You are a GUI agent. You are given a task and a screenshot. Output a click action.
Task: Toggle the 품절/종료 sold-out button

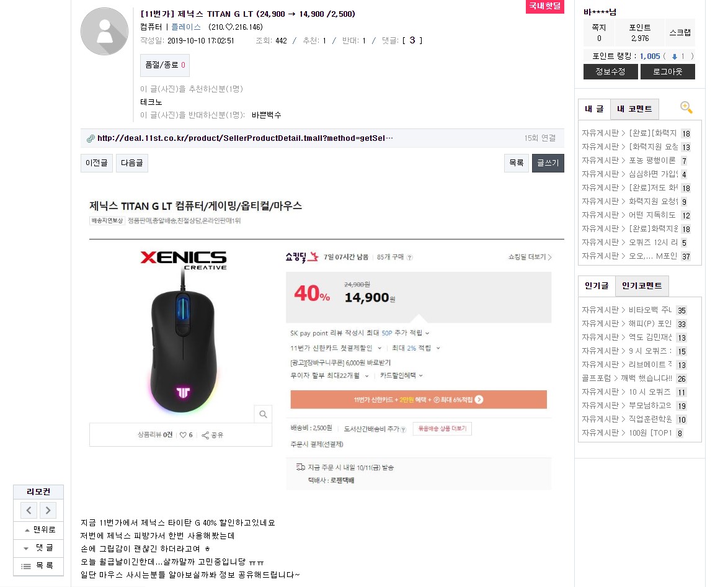click(165, 65)
